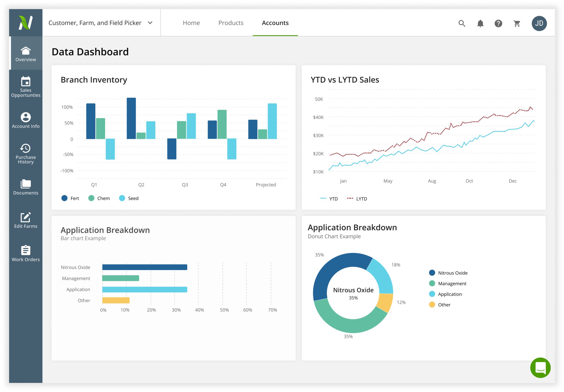Switch to the Home tab
The width and height of the screenshot is (564, 392).
pos(191,23)
